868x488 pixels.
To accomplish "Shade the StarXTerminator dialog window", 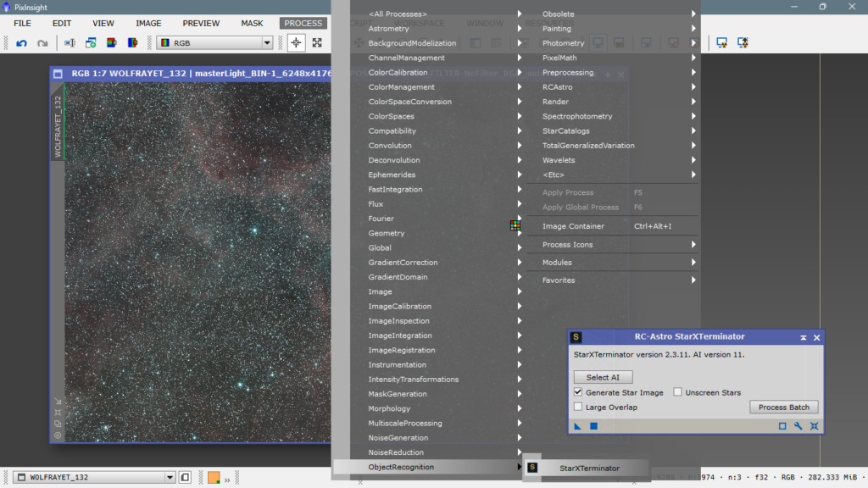I will point(804,337).
